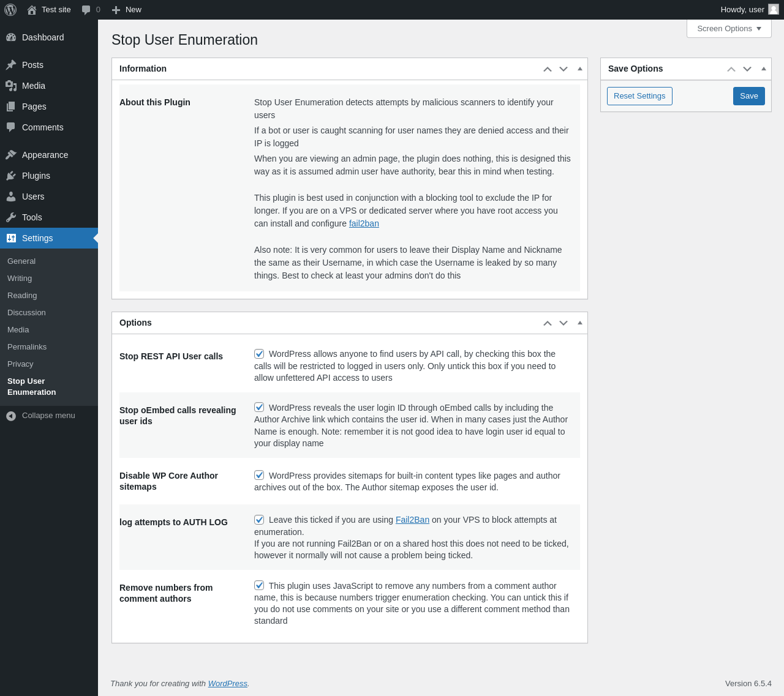Click the Reset Settings button
784x696 pixels.
coord(639,96)
